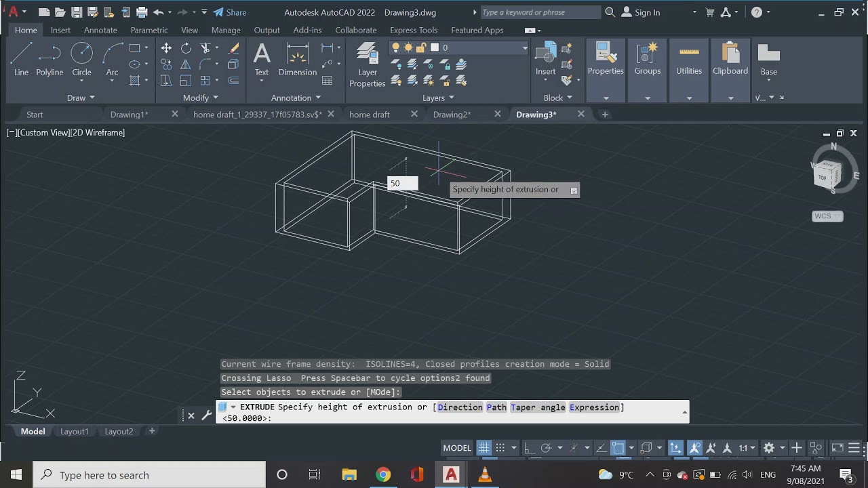
Task: Click the Dimension tool
Action: (298, 59)
